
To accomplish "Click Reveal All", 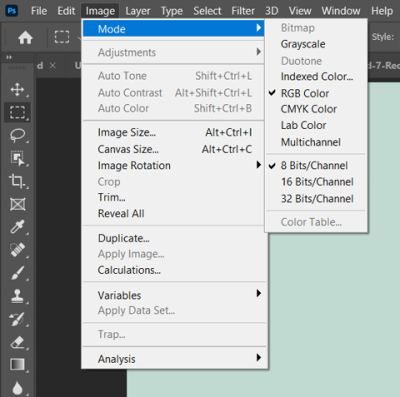I will pyautogui.click(x=173, y=213).
